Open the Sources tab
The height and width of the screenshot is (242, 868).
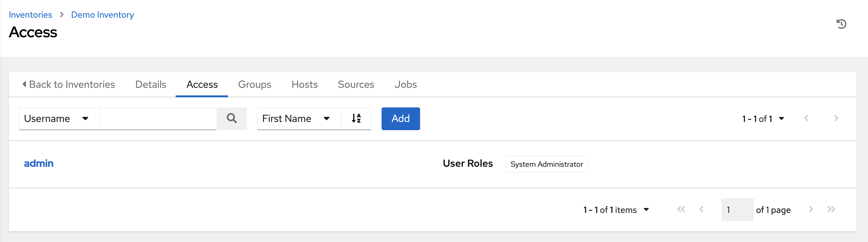click(x=356, y=84)
